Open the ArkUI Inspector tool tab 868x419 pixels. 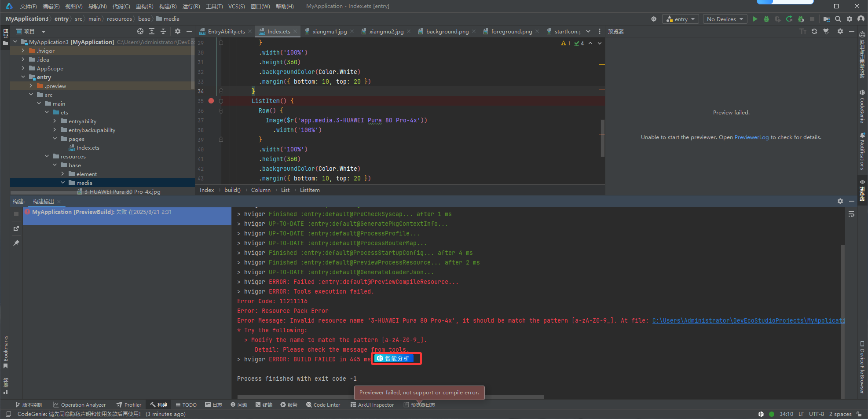372,404
